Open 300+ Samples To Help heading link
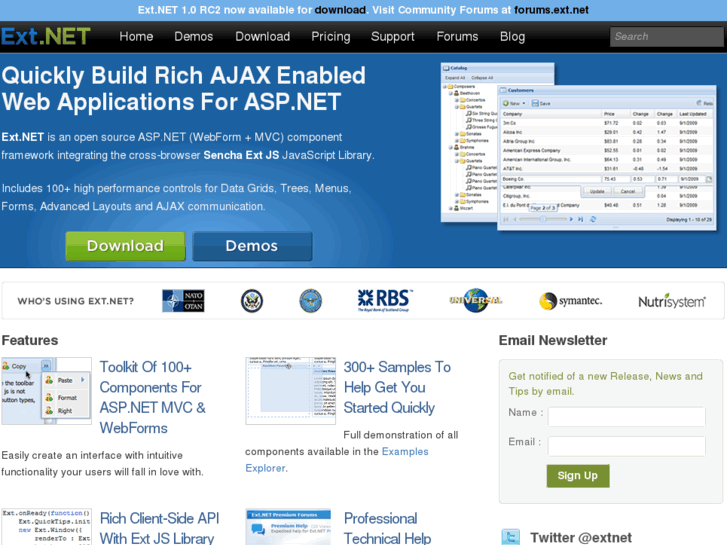Image resolution: width=727 pixels, height=545 pixels. [x=397, y=387]
